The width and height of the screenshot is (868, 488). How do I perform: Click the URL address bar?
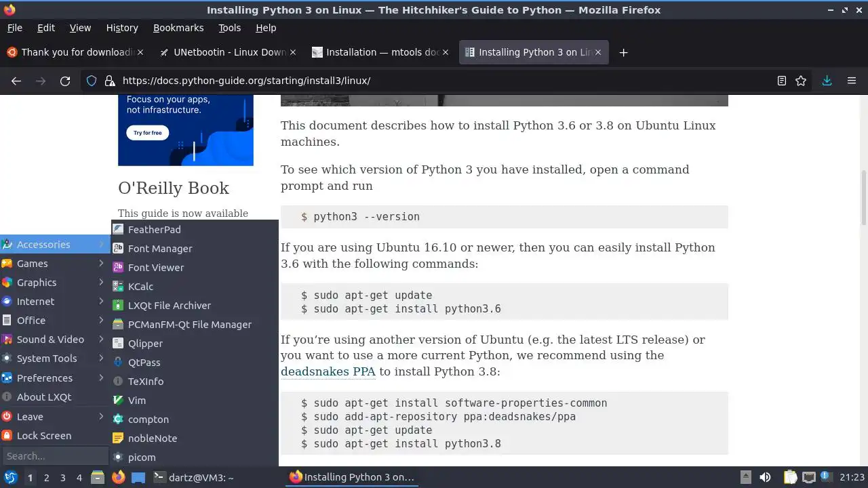(x=444, y=81)
